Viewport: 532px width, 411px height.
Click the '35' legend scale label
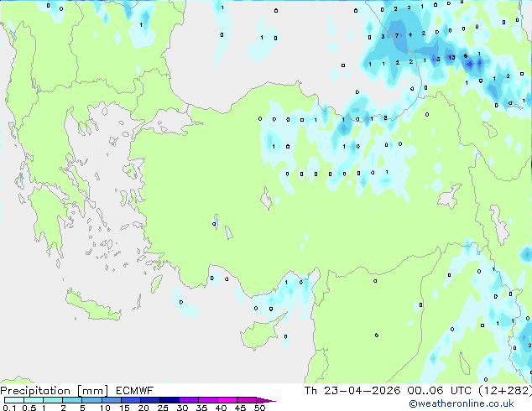[x=202, y=408]
